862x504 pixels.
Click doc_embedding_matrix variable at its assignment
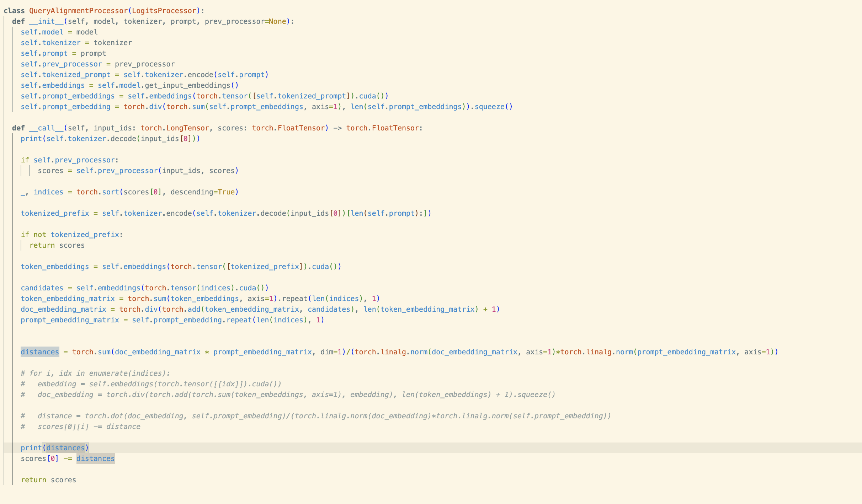coord(63,309)
